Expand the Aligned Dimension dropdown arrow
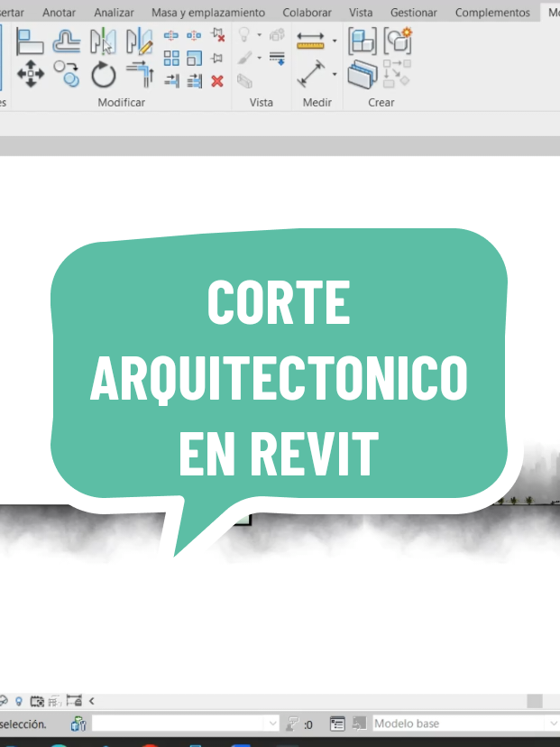560x747 pixels. click(x=335, y=74)
